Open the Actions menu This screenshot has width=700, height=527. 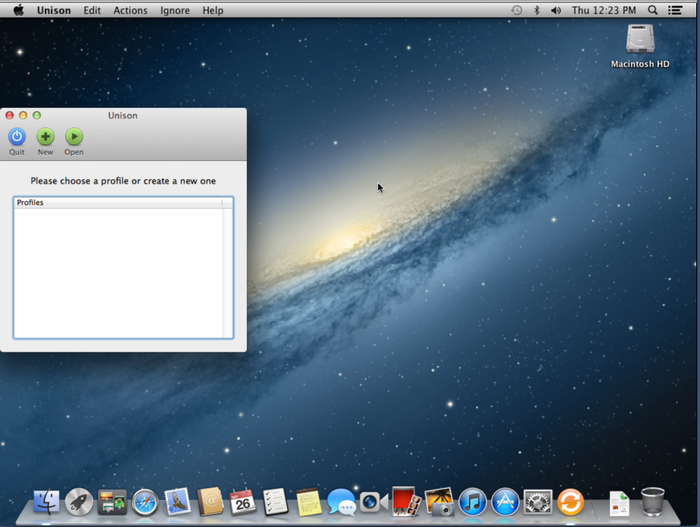[x=130, y=10]
